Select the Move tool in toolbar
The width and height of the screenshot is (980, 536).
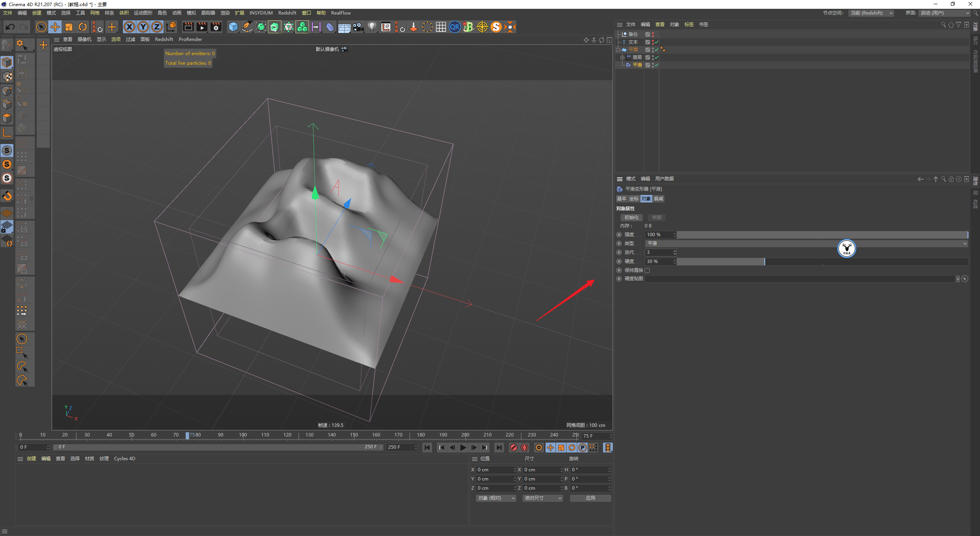pos(55,27)
